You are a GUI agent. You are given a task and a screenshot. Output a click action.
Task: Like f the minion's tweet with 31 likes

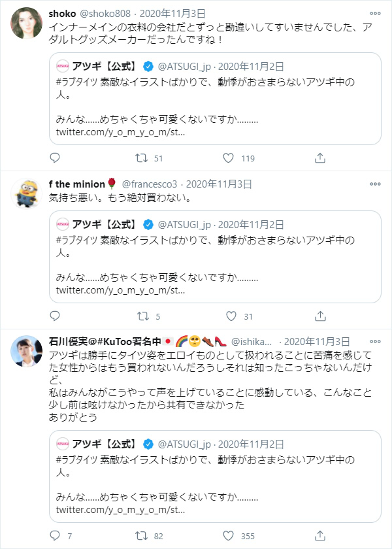tap(231, 316)
